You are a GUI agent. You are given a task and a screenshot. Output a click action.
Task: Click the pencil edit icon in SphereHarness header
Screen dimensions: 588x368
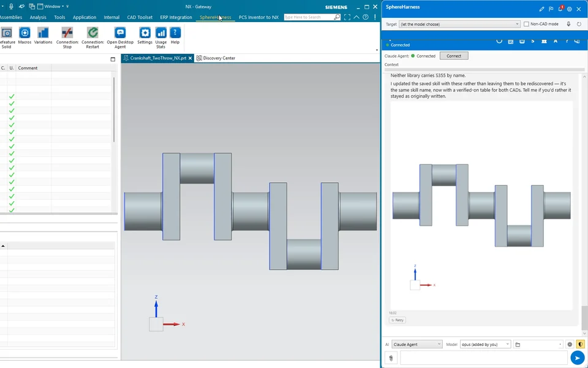click(x=541, y=9)
